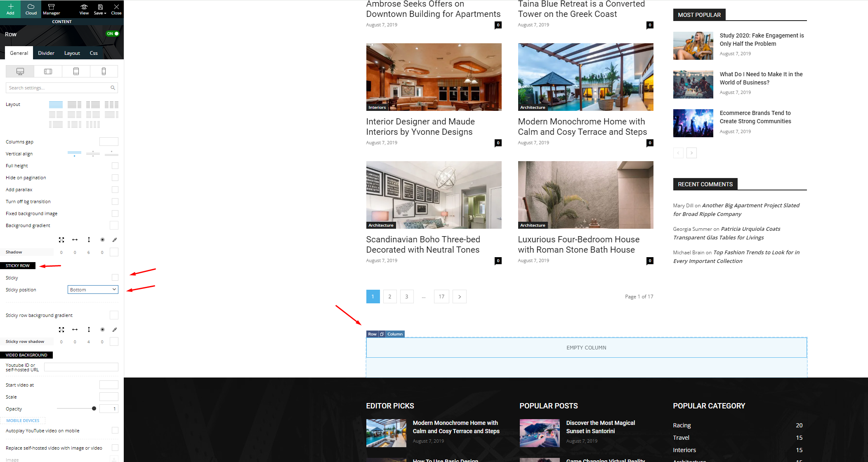Viewport: 868px width, 462px height.
Task: Select the portrait tablet viewport icon
Action: click(x=76, y=71)
